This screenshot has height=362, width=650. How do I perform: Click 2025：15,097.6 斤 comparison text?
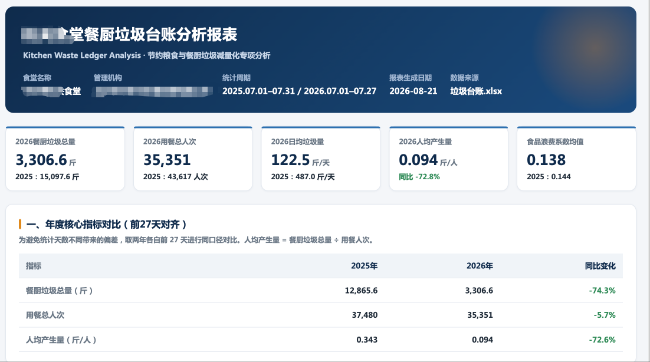click(x=47, y=177)
